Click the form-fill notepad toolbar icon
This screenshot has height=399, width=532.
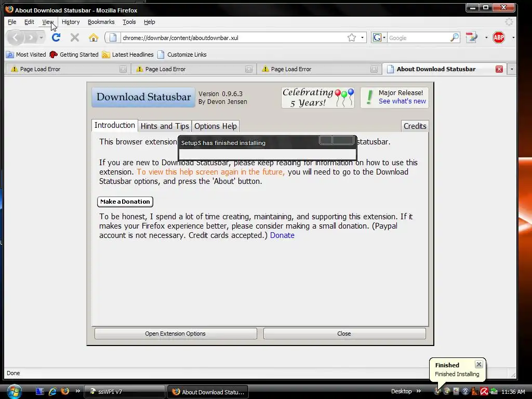coord(472,37)
